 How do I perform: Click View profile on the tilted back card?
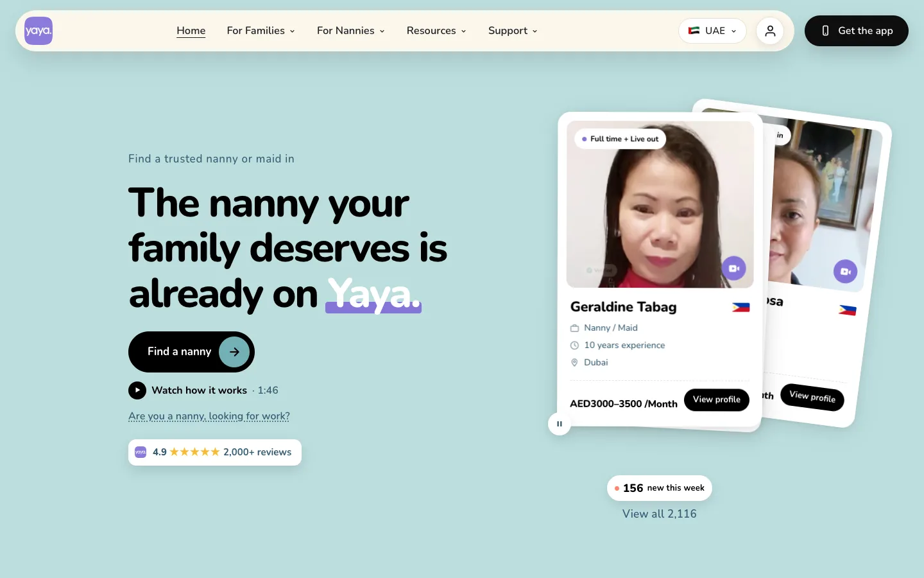(812, 397)
